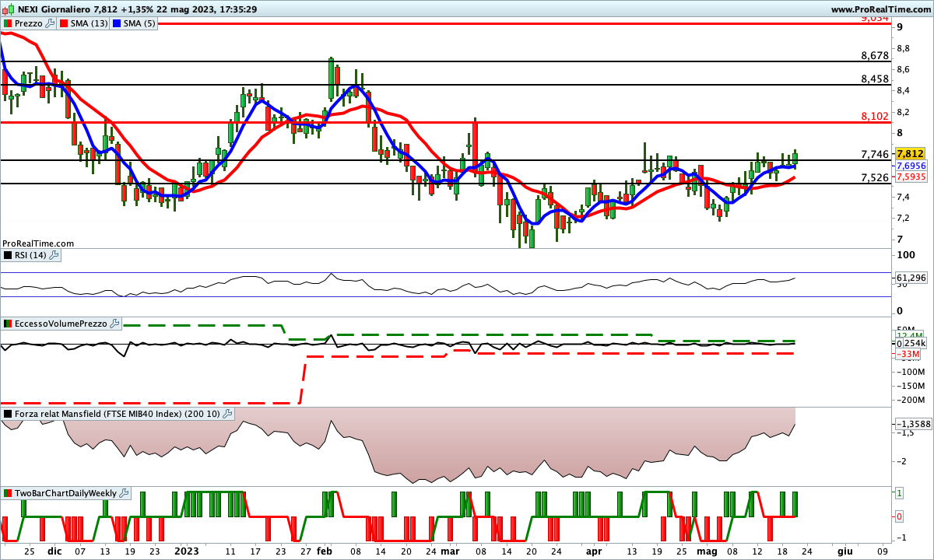The height and width of the screenshot is (560, 934).
Task: Click the candlestick icon beside NEXI title
Action: coord(9,9)
